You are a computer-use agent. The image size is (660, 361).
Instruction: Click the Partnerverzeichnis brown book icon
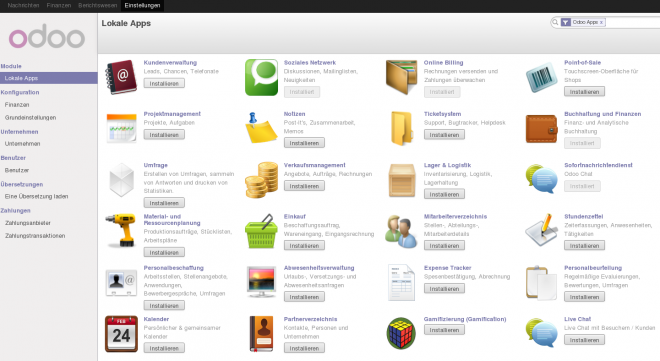click(261, 334)
